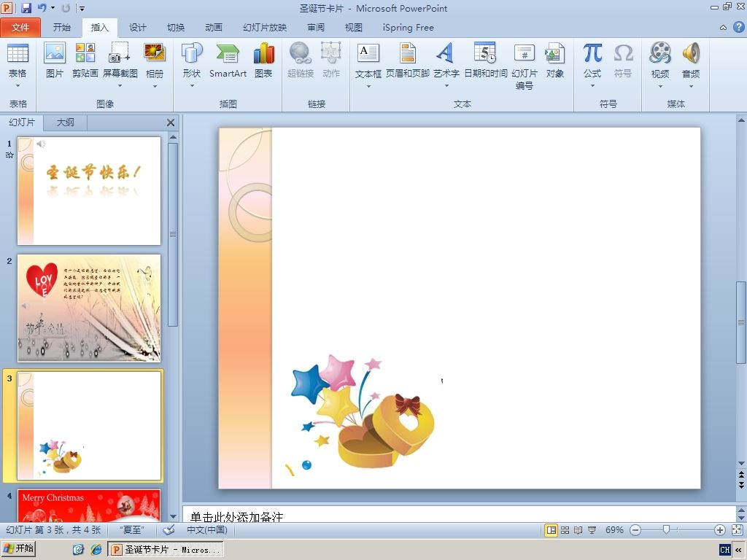Screen dimensions: 747x560
Task: Open the Slide Show (幻灯片放映) tab
Action: click(x=265, y=28)
